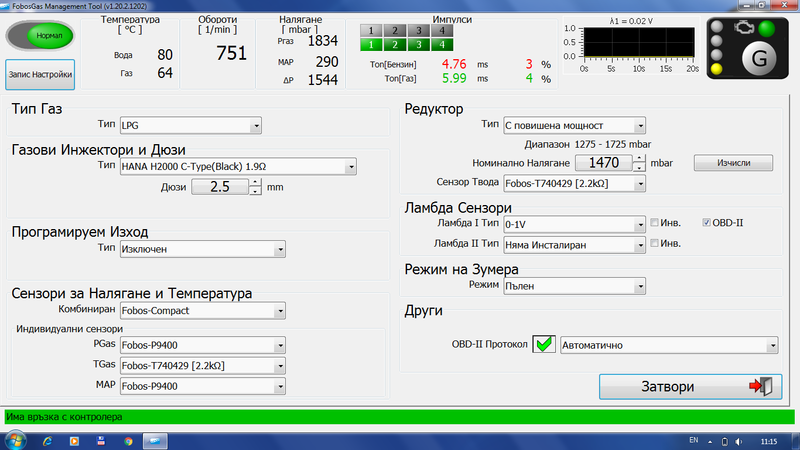The width and height of the screenshot is (800, 450).
Task: Click the Дюзи 2.5 mm value field
Action: tap(220, 187)
